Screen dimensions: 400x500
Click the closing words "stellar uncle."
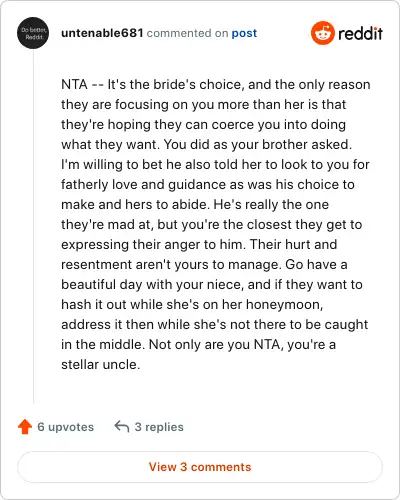click(101, 365)
